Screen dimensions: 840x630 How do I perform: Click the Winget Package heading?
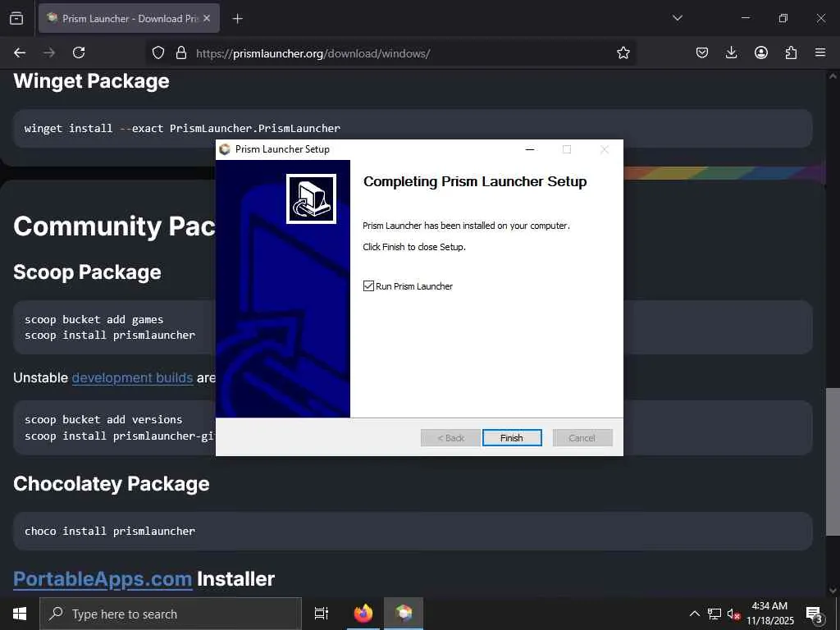(x=91, y=81)
